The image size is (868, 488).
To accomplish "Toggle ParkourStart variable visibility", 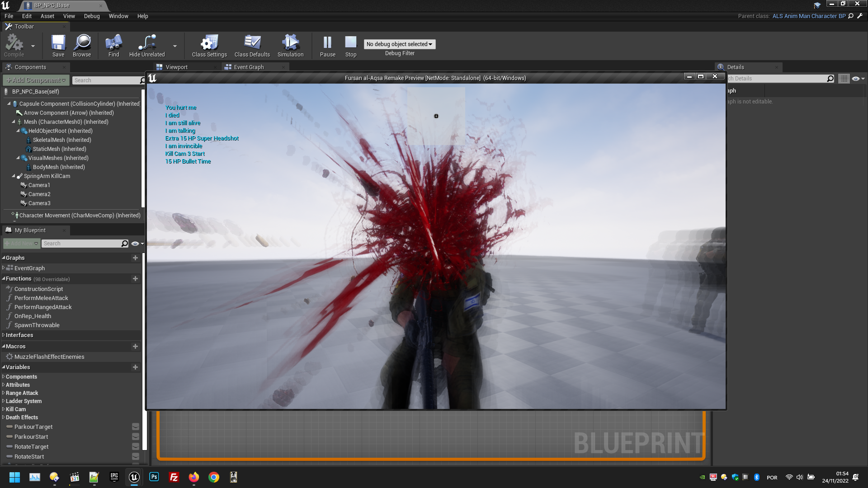I will point(135,436).
